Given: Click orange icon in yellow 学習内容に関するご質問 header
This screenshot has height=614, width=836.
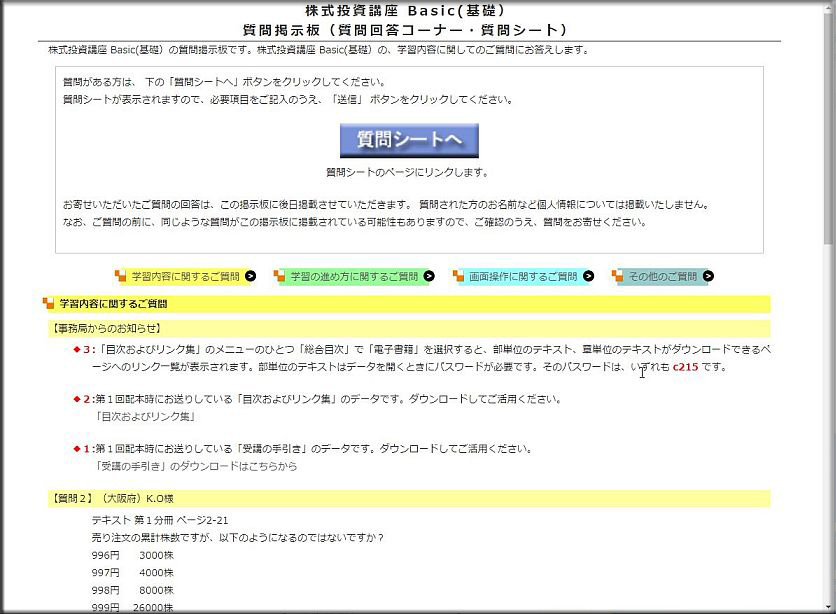Looking at the screenshot, I should click(49, 303).
